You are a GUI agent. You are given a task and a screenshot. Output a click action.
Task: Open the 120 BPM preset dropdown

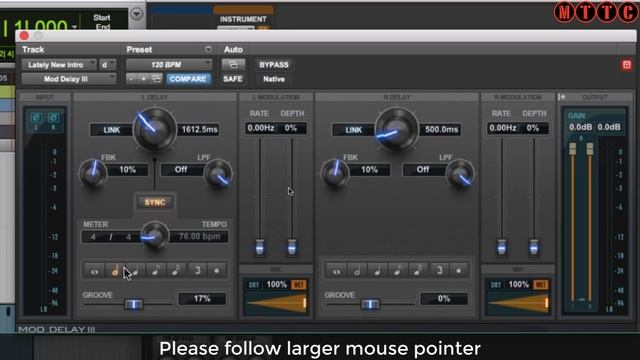pos(169,64)
